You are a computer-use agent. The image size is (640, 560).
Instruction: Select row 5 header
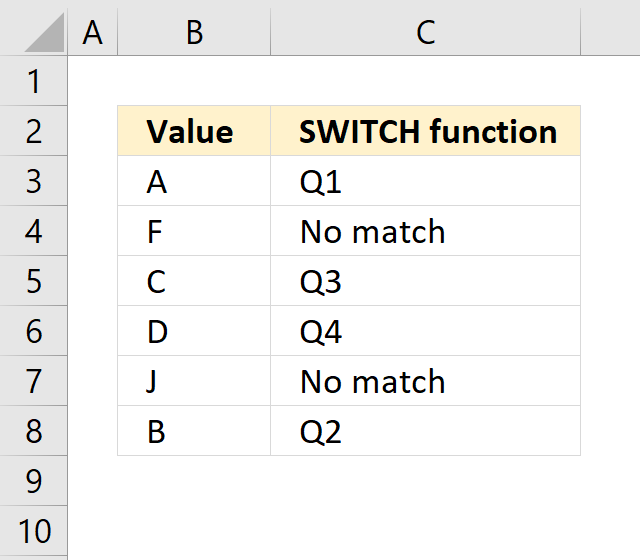click(33, 281)
